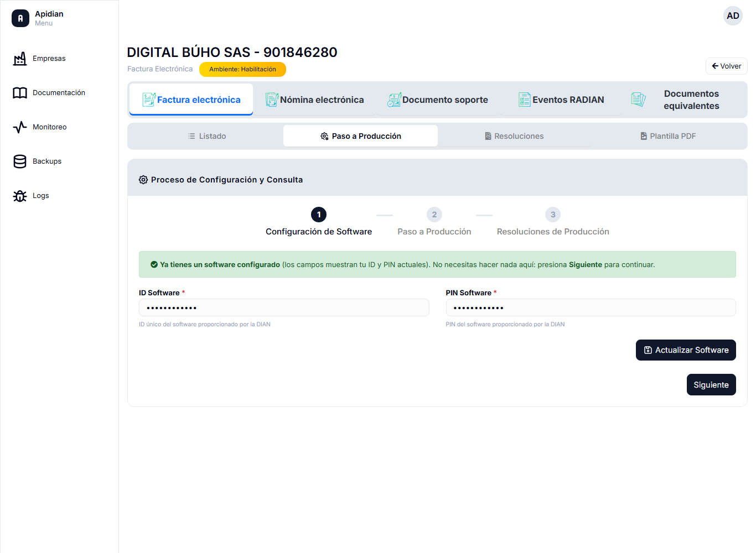Open the Backups database icon
756x553 pixels.
pos(20,161)
